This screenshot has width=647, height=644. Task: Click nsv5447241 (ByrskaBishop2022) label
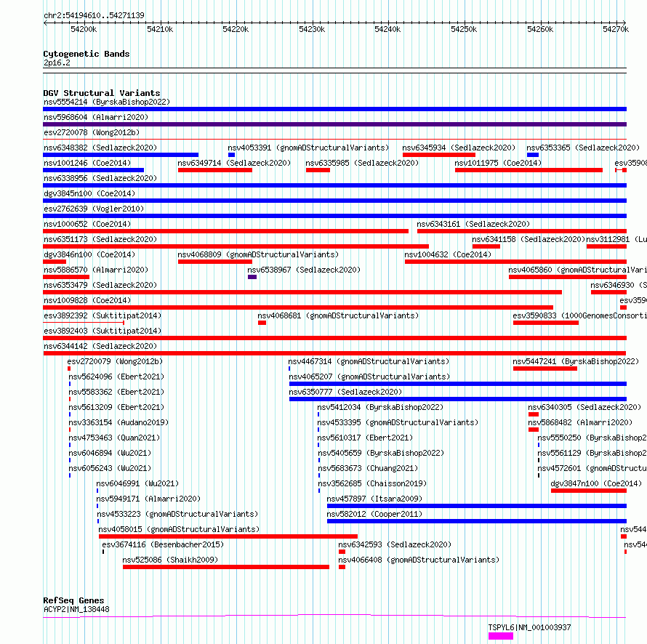click(x=576, y=361)
